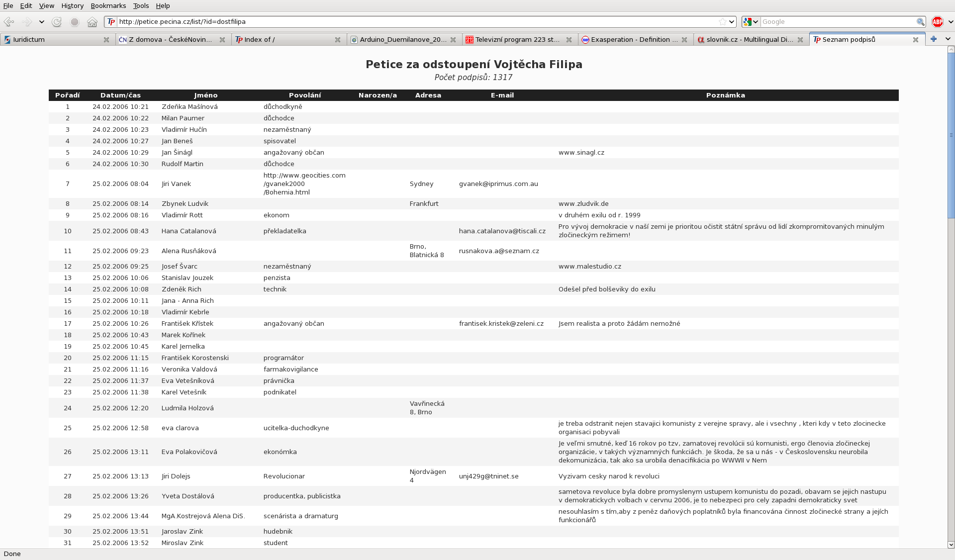Open the View menu

pos(46,5)
